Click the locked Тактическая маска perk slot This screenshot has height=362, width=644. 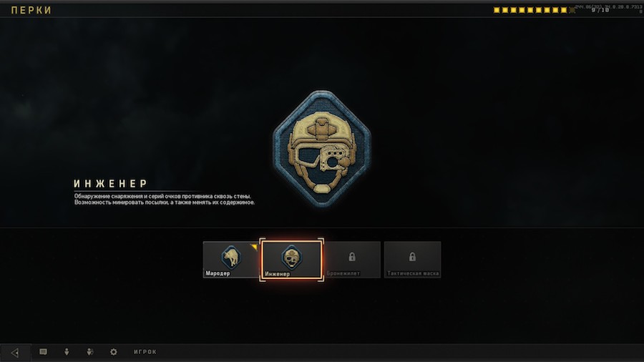pos(412,260)
